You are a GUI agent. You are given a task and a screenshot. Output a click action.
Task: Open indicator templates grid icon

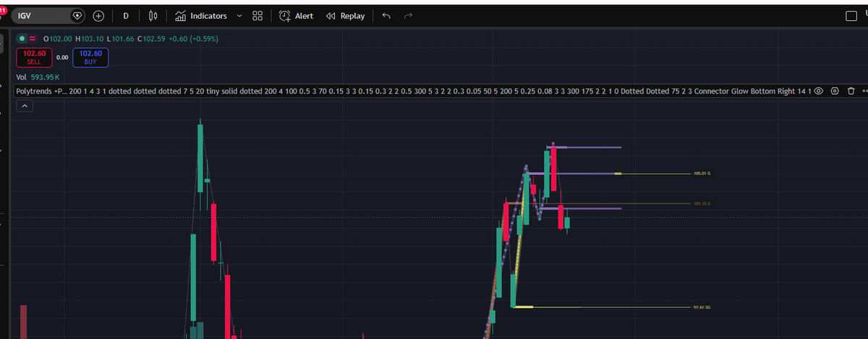[258, 16]
